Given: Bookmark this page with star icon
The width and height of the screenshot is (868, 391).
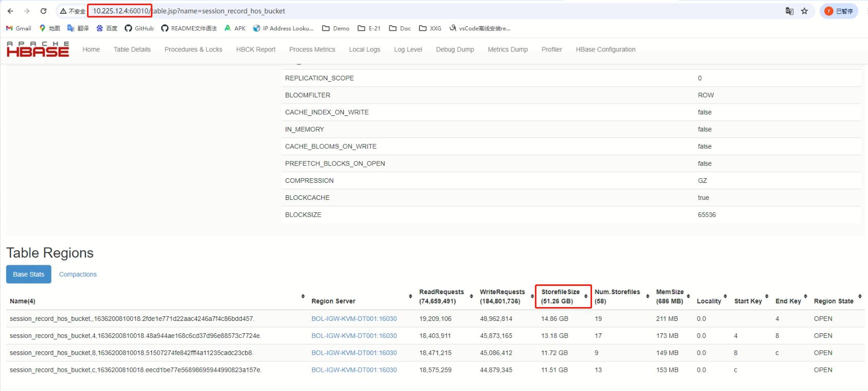Looking at the screenshot, I should 804,11.
